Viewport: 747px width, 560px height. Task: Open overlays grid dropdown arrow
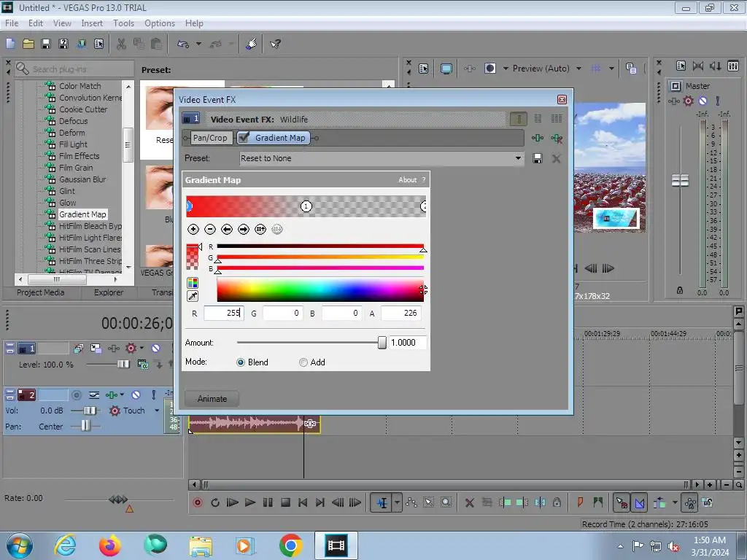coord(611,69)
